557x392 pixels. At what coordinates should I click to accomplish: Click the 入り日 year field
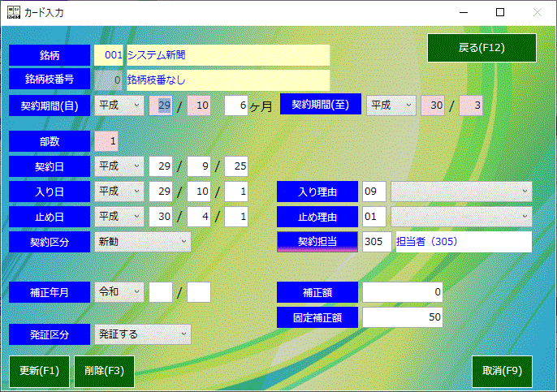tap(161, 192)
